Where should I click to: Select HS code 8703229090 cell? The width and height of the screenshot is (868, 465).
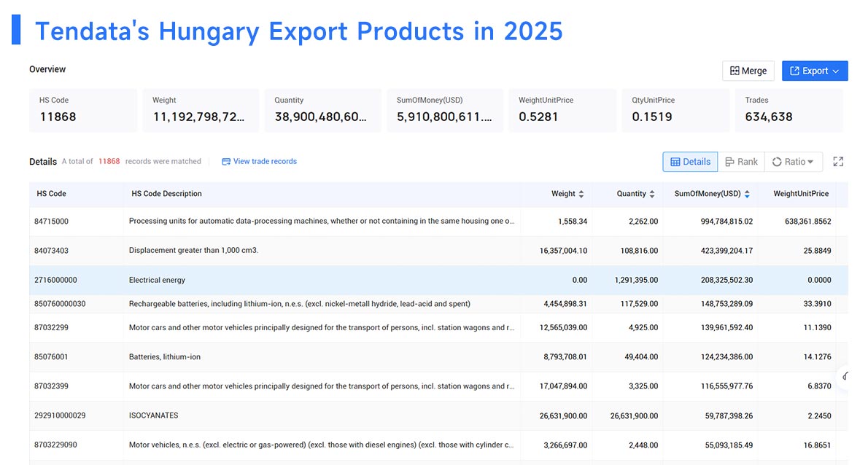[55, 445]
